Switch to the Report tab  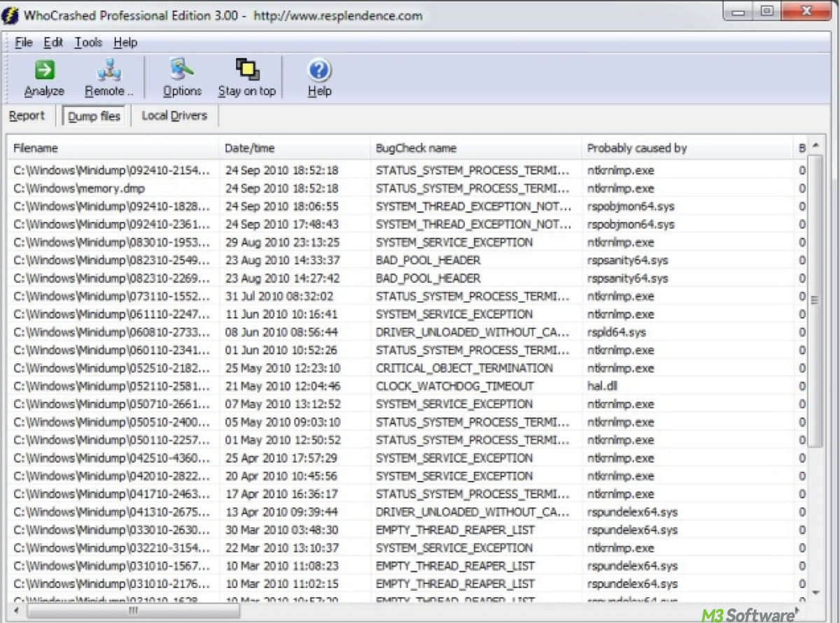[27, 115]
